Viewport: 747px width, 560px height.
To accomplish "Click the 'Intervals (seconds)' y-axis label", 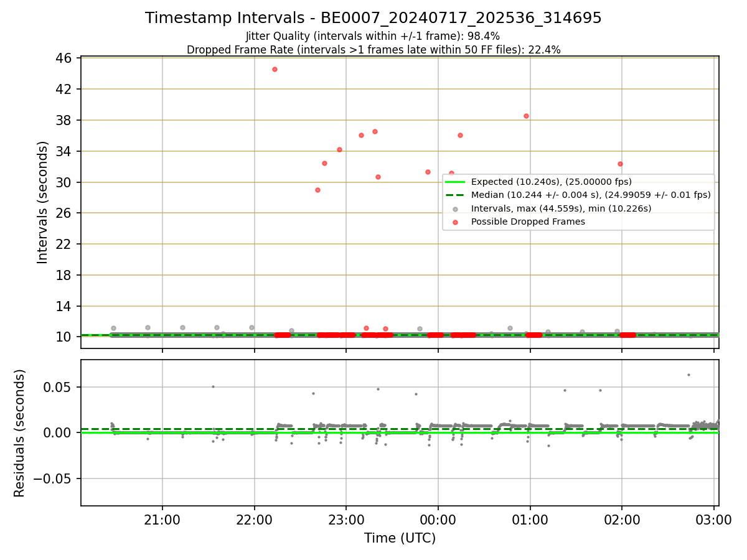I will tap(42, 202).
